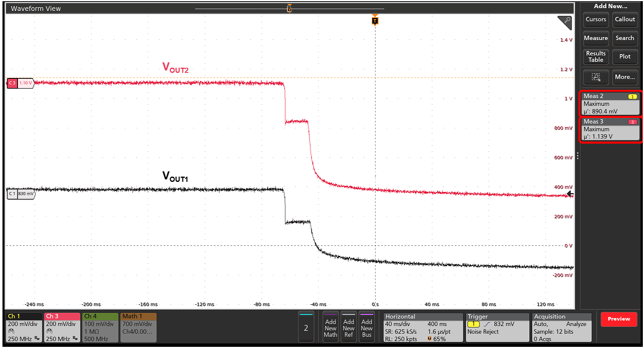The height and width of the screenshot is (348, 644).
Task: Click the C3 1.10 V channel handle
Action: [x=20, y=83]
